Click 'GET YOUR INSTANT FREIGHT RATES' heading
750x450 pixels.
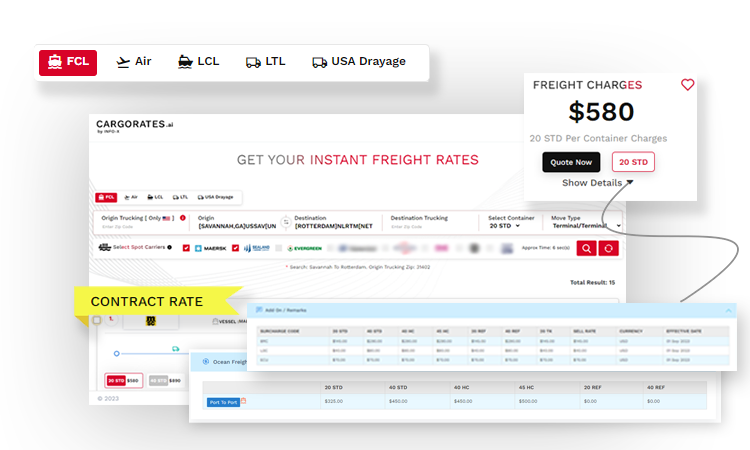tap(358, 160)
